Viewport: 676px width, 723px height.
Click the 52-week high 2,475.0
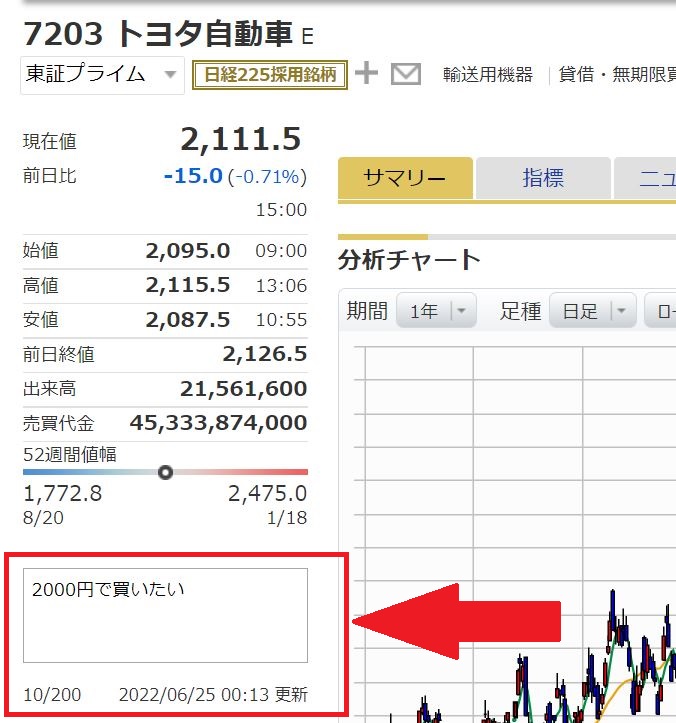tap(267, 494)
